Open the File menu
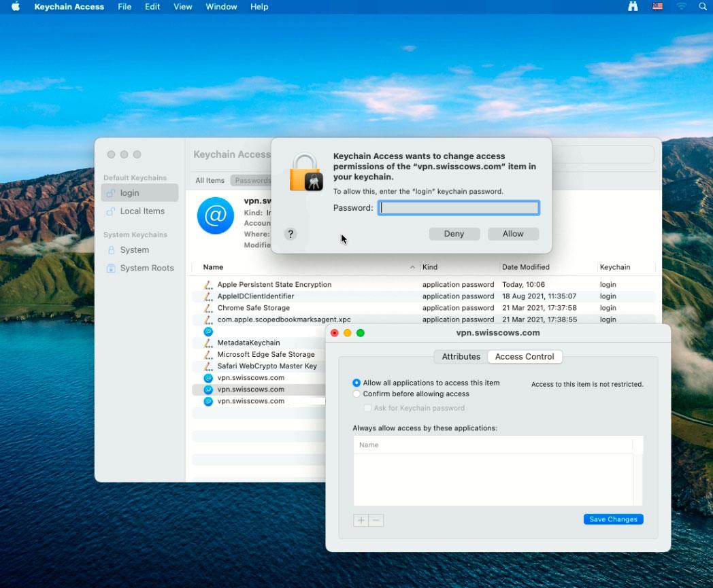The height and width of the screenshot is (588, 713). 125,6
